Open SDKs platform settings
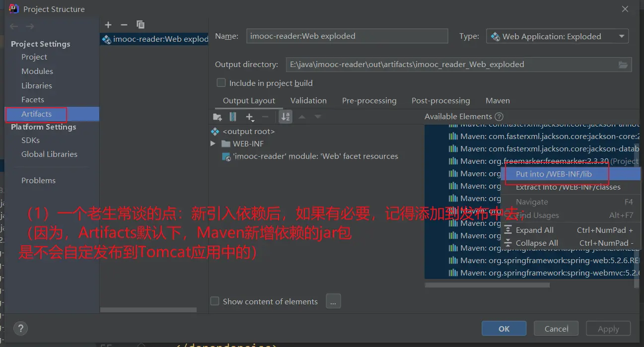Screen dimensions: 644x347 30,140
